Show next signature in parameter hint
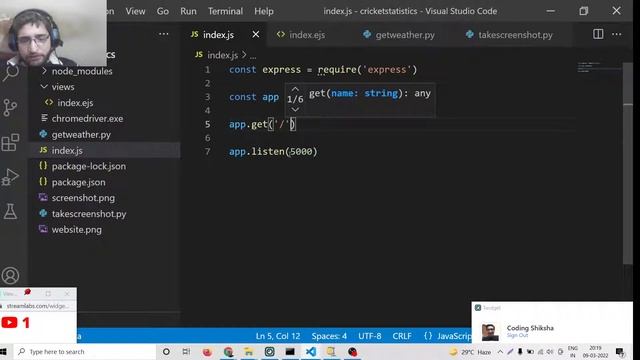Image resolution: width=640 pixels, height=360 pixels. [295, 109]
